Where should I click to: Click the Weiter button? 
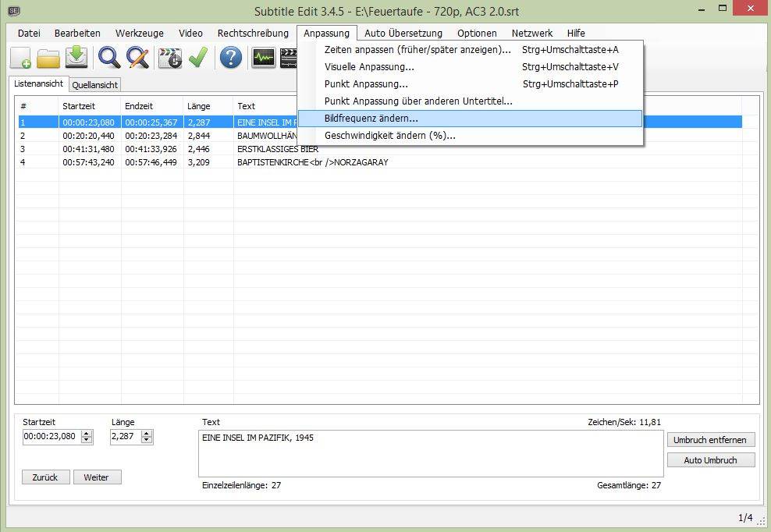click(97, 477)
